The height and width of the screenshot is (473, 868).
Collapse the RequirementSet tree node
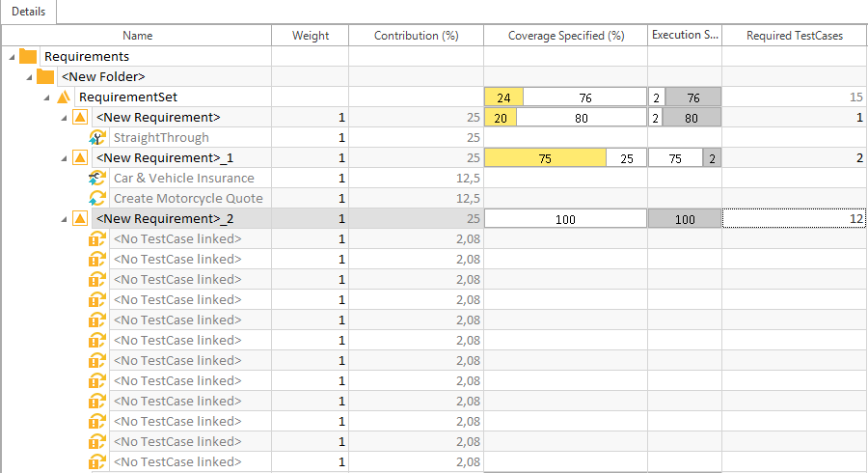pyautogui.click(x=46, y=97)
